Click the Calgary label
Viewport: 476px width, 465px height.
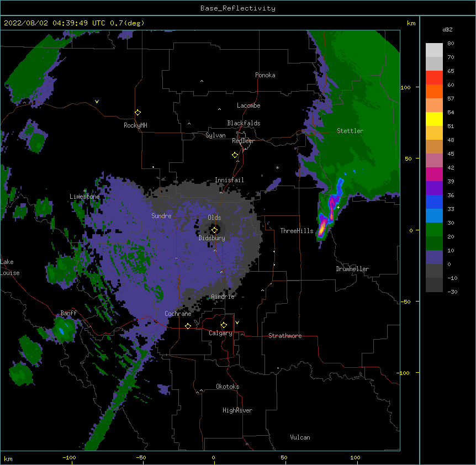[x=220, y=333]
